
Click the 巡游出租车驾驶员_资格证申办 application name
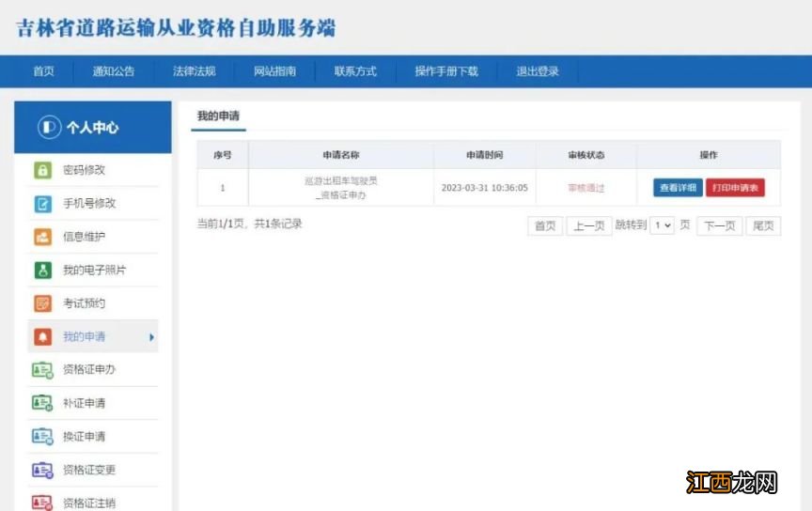341,188
